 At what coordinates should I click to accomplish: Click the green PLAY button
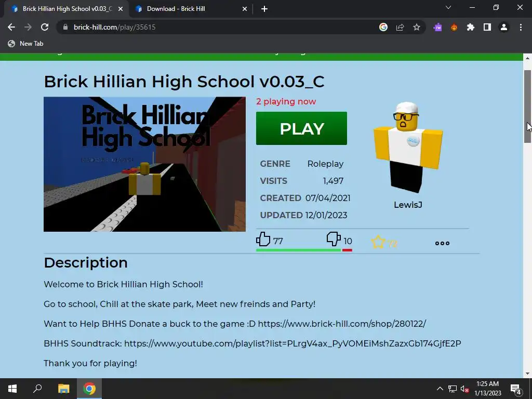tap(301, 128)
